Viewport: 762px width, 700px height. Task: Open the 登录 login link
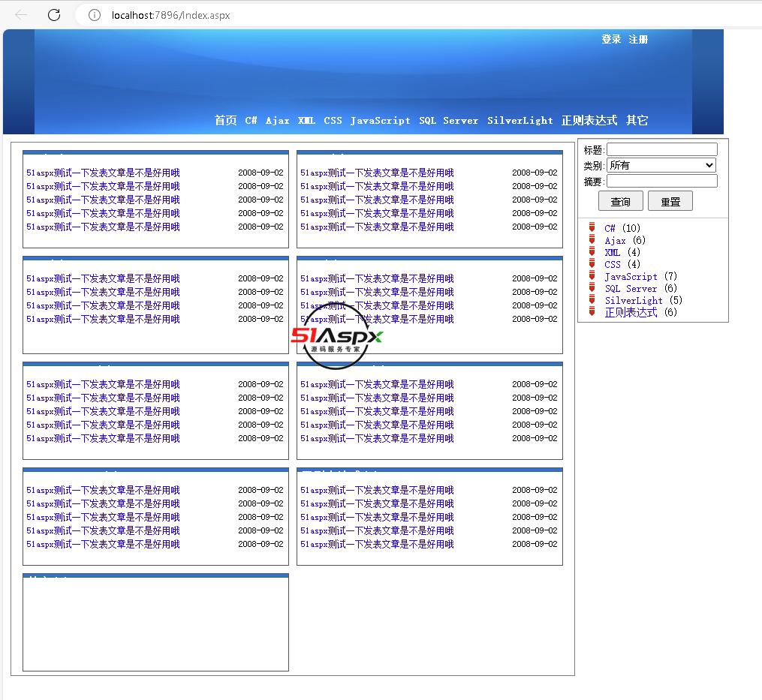[611, 39]
